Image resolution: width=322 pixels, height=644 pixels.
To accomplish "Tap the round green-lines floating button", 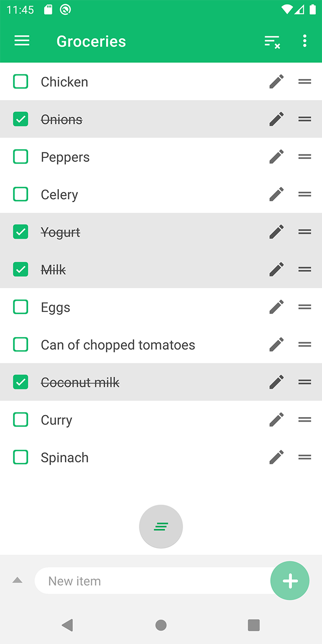I will (x=161, y=527).
